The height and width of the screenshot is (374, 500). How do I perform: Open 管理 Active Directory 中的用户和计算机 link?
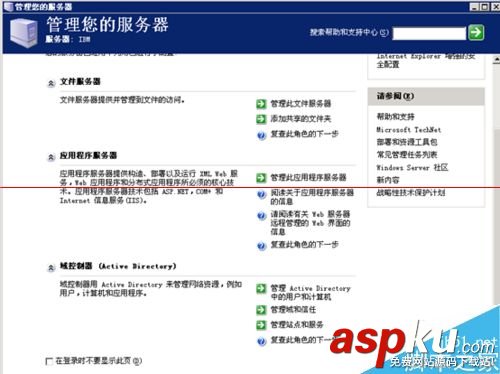(x=310, y=292)
